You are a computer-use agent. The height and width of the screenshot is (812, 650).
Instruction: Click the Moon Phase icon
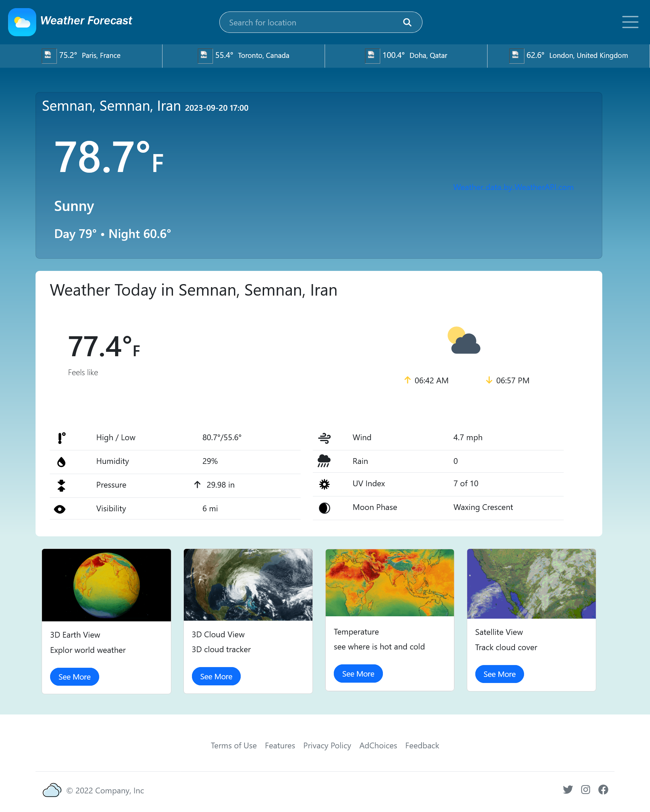325,508
